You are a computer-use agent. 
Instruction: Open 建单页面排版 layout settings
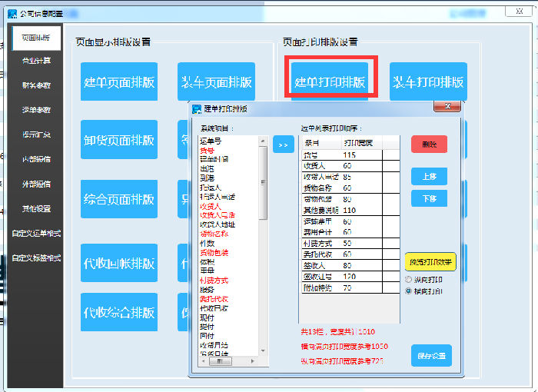click(x=119, y=82)
